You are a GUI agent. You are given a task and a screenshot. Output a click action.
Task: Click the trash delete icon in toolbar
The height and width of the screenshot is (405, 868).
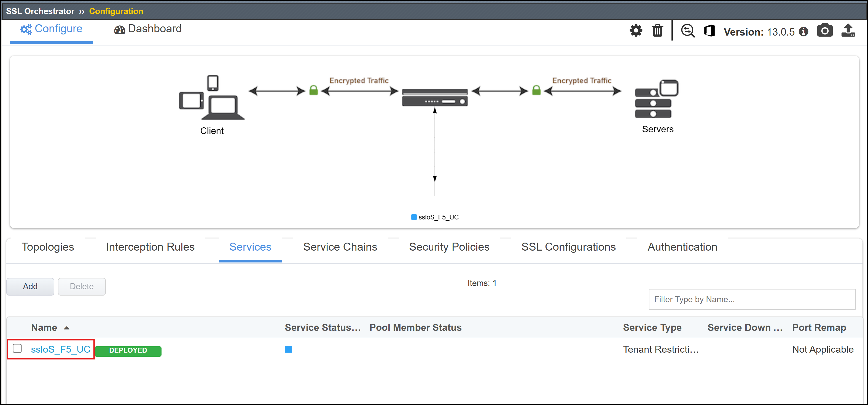[x=657, y=31]
